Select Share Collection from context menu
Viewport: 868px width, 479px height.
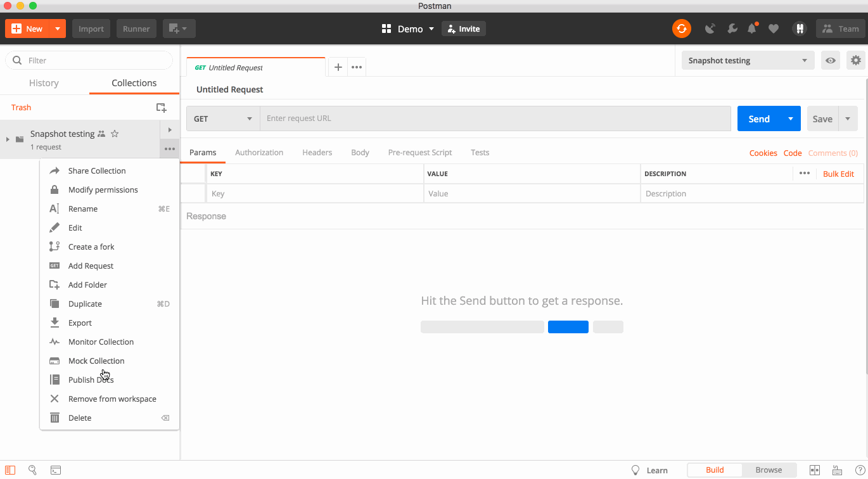point(109,170)
